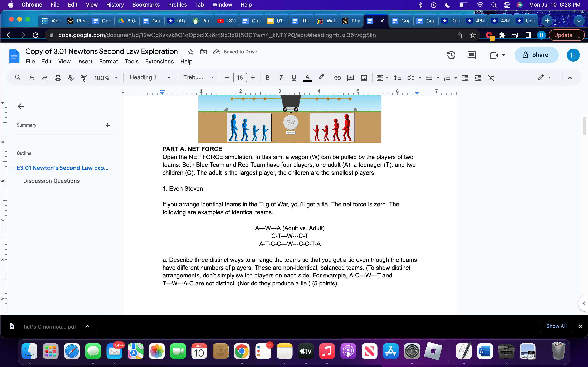Open the Extensions menu

tap(159, 61)
